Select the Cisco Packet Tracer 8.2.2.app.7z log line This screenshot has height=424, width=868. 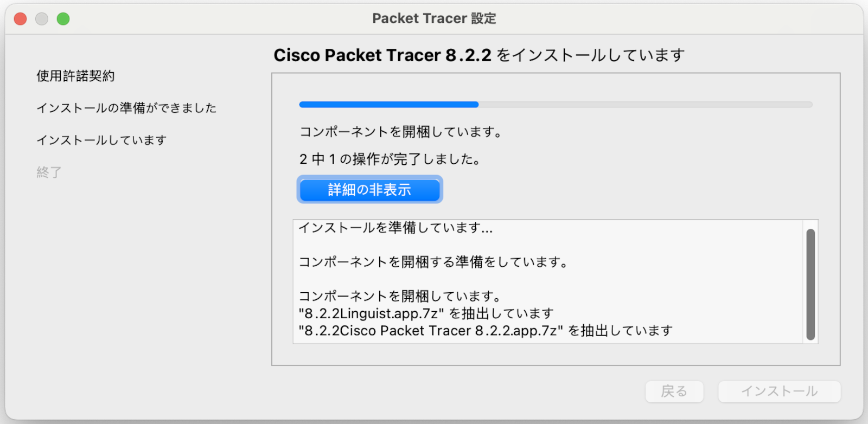486,331
